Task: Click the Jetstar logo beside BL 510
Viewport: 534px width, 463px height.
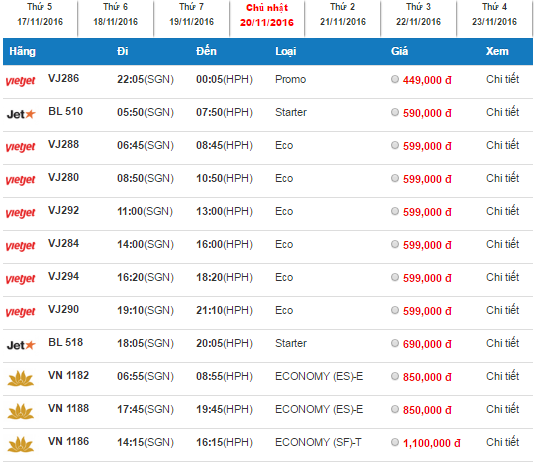Action: point(21,114)
